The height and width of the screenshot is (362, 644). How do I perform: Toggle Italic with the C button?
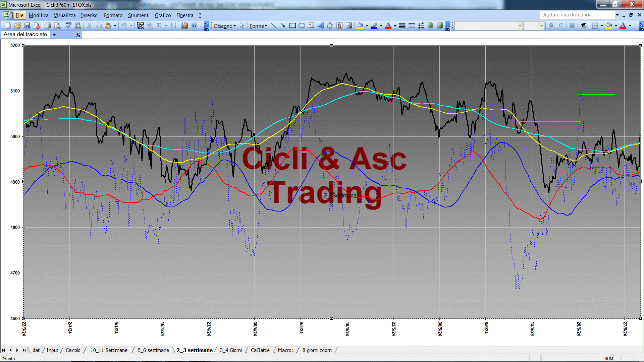[x=560, y=25]
